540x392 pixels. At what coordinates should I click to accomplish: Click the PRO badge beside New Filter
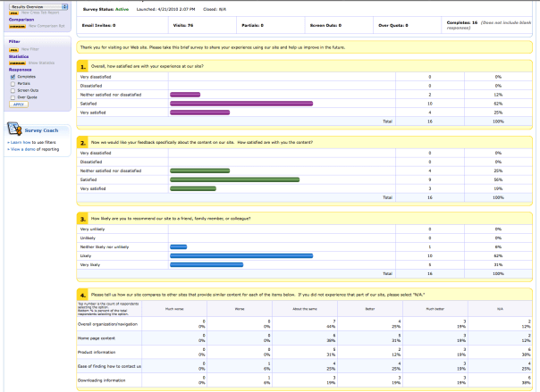(x=13, y=50)
